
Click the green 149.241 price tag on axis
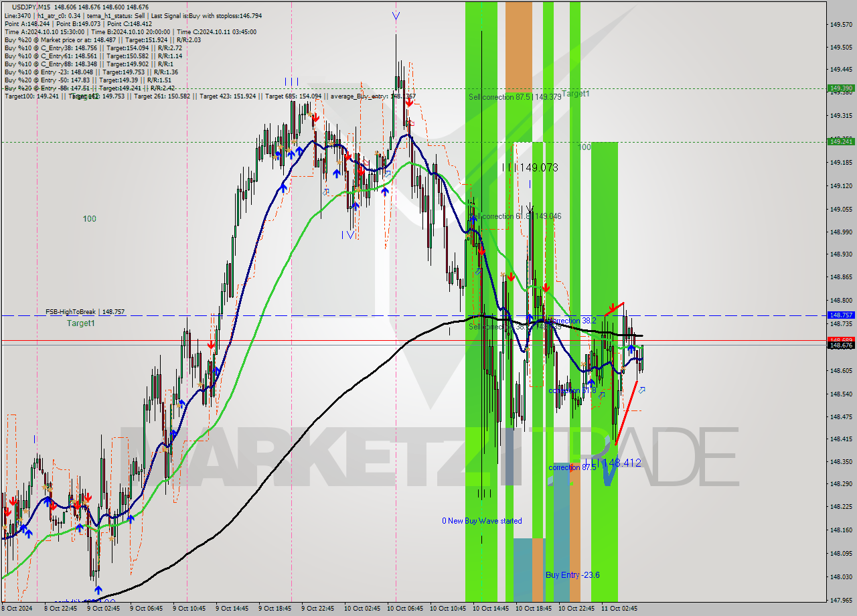[841, 141]
